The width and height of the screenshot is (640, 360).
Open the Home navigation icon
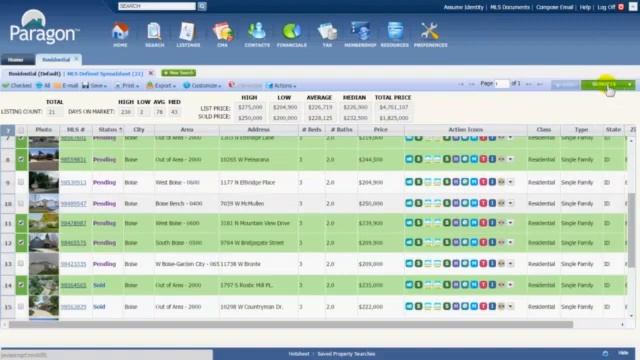click(120, 35)
